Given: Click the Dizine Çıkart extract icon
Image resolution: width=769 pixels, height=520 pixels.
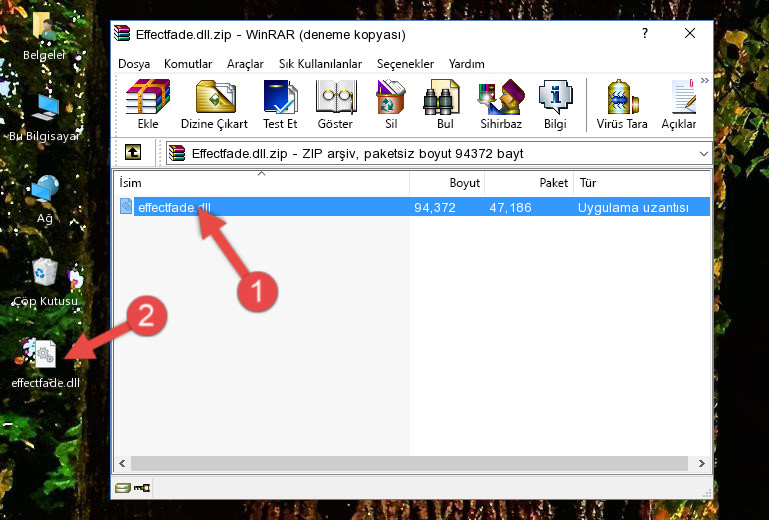Looking at the screenshot, I should pyautogui.click(x=214, y=104).
